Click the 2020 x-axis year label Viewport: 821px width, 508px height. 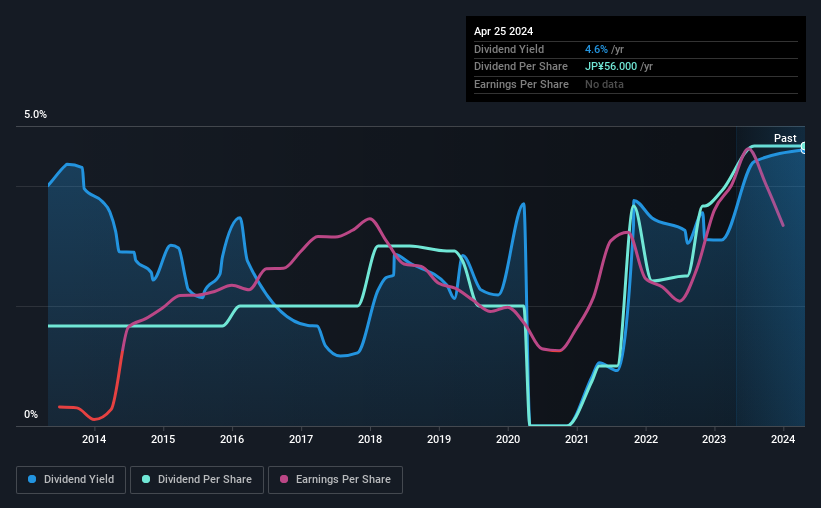coord(508,439)
